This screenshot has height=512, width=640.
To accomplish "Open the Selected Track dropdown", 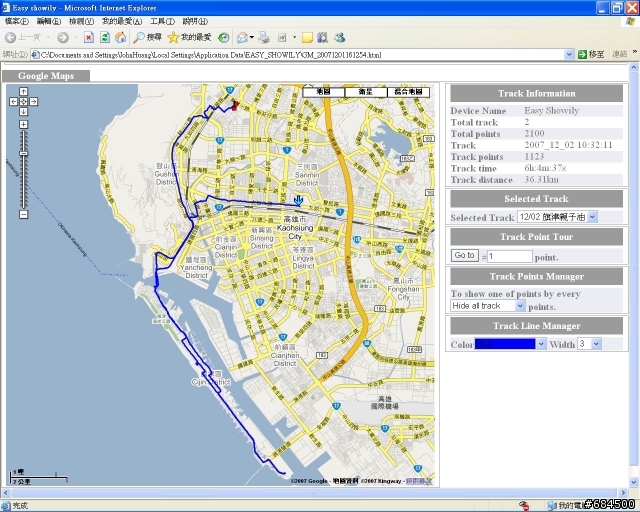I will pyautogui.click(x=593, y=217).
